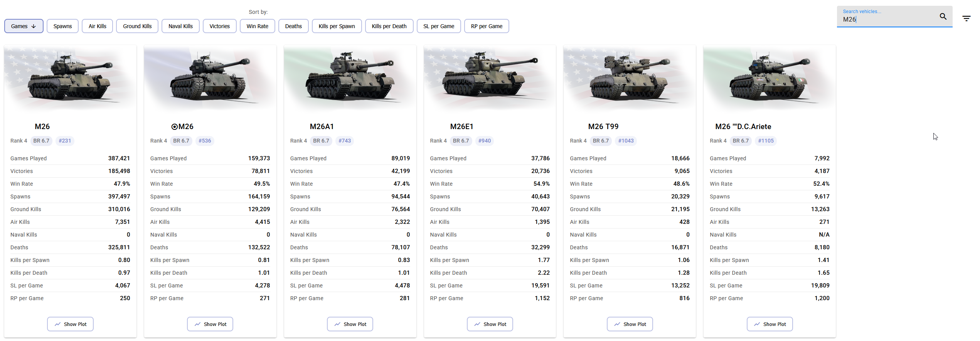Sort vehicles by Kills per Spawn
The image size is (980, 341).
[337, 26]
